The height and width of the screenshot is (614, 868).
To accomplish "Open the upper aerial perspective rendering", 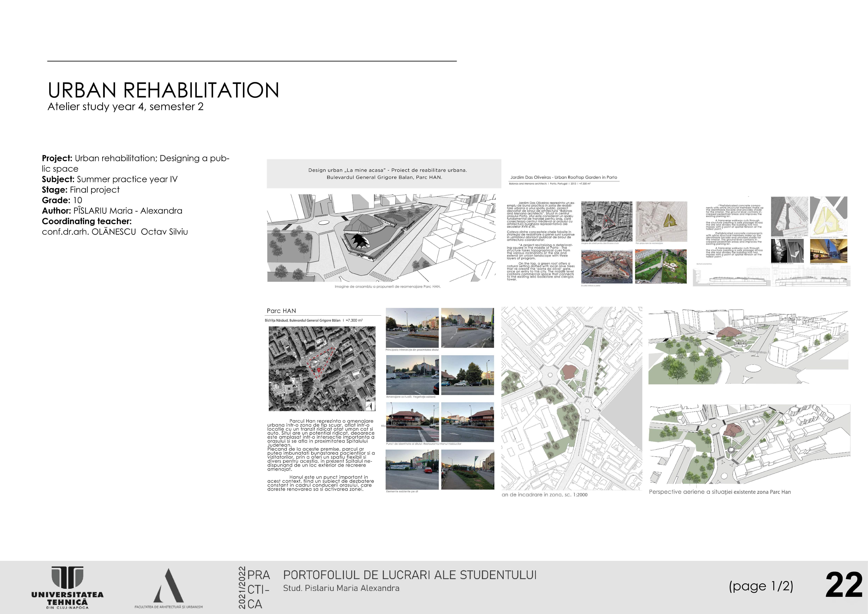I will 748,347.
